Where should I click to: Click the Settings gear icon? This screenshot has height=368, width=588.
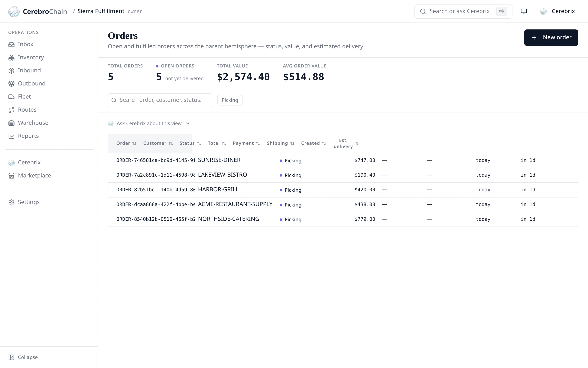[11, 202]
